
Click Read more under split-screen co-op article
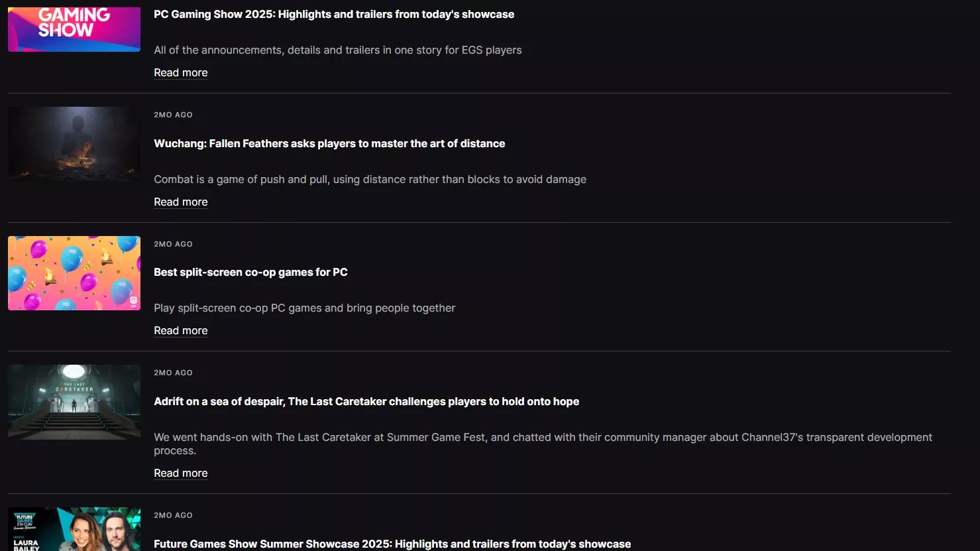click(x=180, y=331)
